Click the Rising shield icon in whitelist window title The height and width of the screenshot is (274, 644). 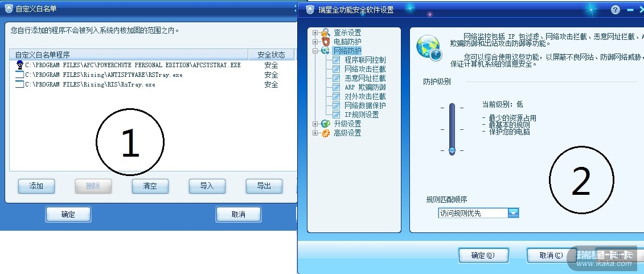pyautogui.click(x=8, y=8)
